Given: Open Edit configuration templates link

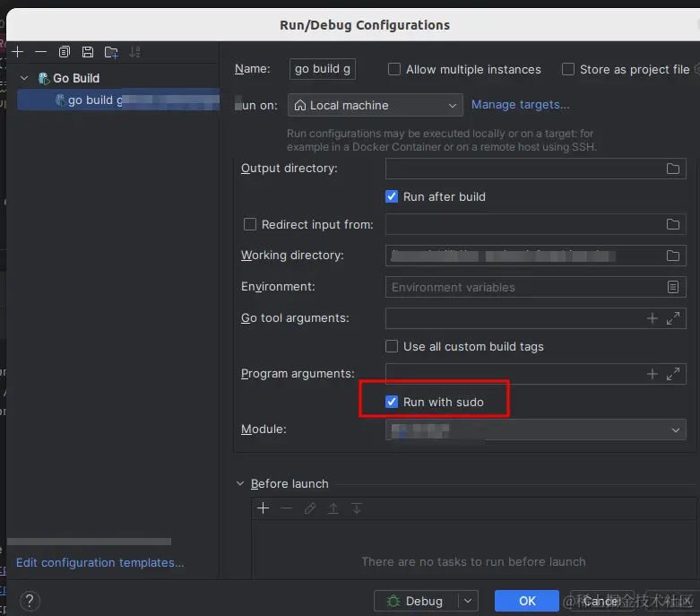Looking at the screenshot, I should click(x=100, y=562).
